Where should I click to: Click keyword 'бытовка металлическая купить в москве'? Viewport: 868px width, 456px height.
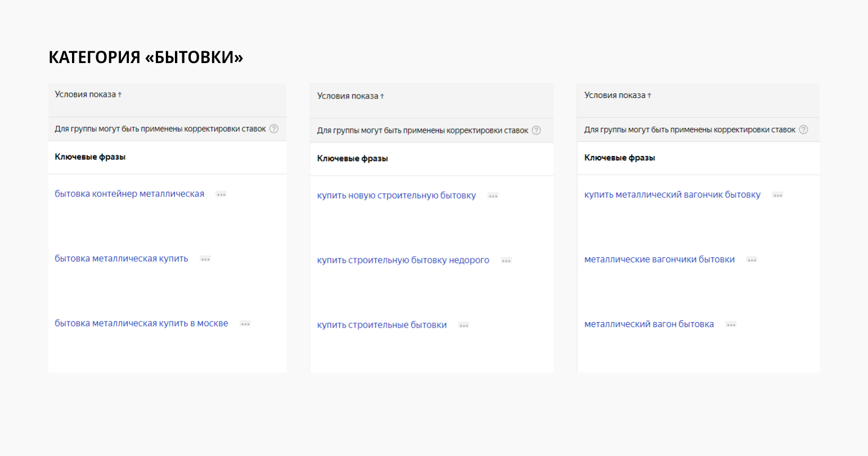pos(141,324)
